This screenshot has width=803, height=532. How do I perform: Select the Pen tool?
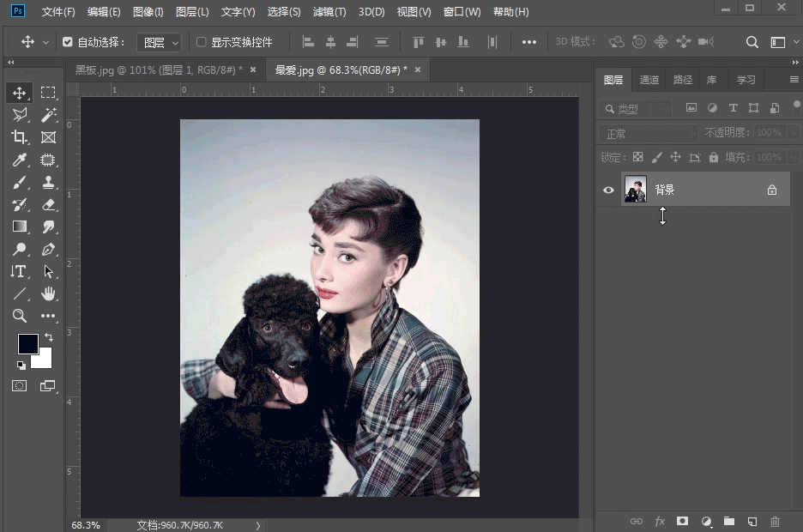tap(48, 249)
